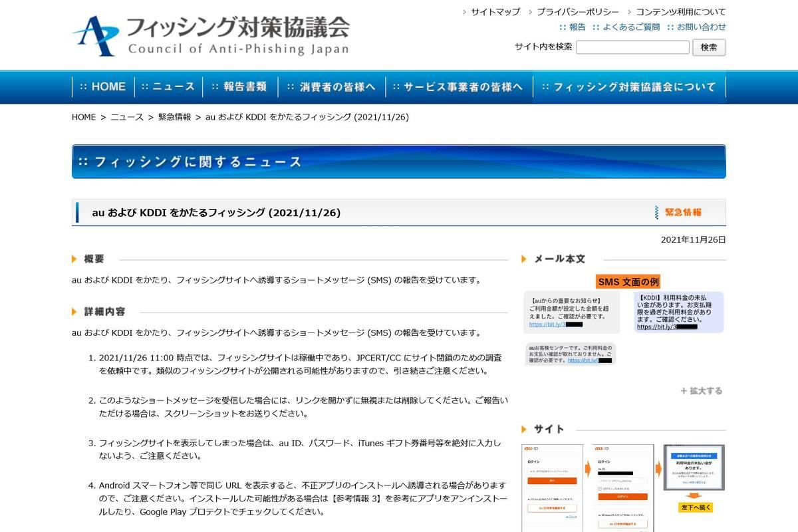Screen dimensions: 798x532
Task: Click list item 1 about JPCERT/CC investigation
Action: [x=300, y=364]
